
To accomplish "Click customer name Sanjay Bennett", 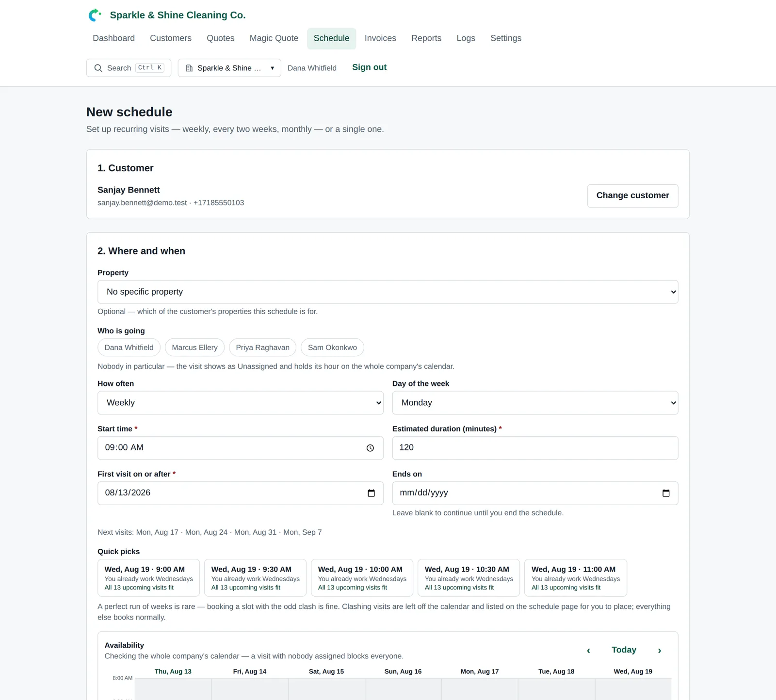I will [129, 190].
